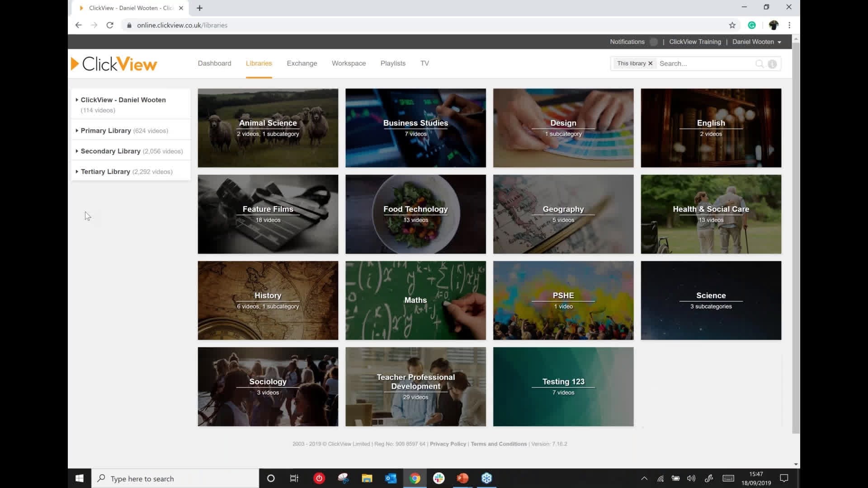
Task: Open Slack from the taskbar
Action: tap(439, 478)
